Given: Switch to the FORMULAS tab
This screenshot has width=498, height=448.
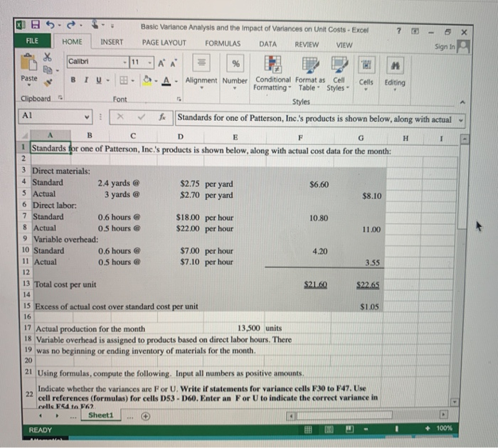Looking at the screenshot, I should 223,43.
